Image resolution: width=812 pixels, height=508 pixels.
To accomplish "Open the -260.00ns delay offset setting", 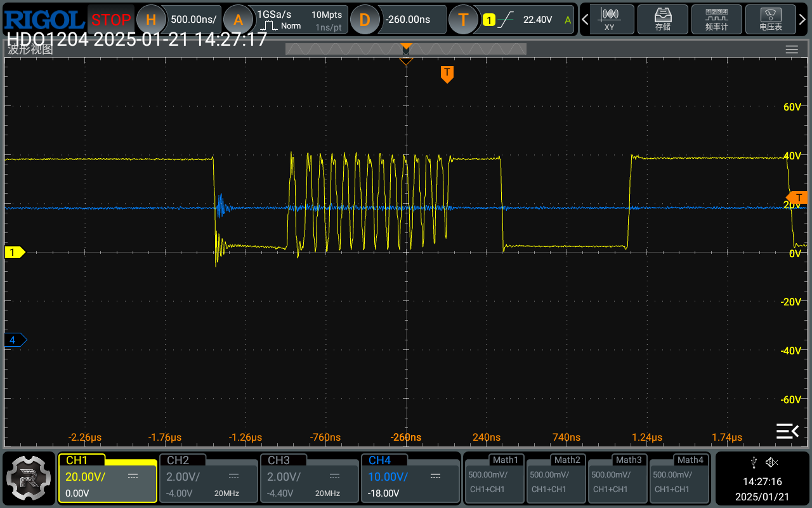I will tap(407, 20).
